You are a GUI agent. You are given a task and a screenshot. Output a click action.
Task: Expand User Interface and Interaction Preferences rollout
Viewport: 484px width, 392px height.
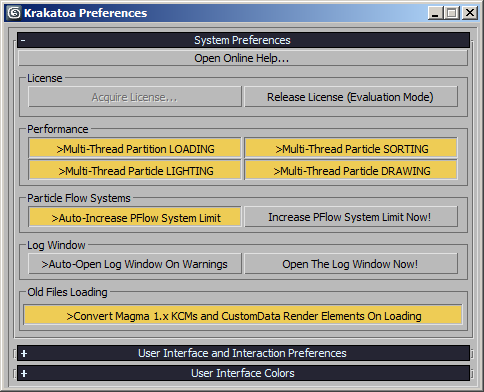pos(243,353)
